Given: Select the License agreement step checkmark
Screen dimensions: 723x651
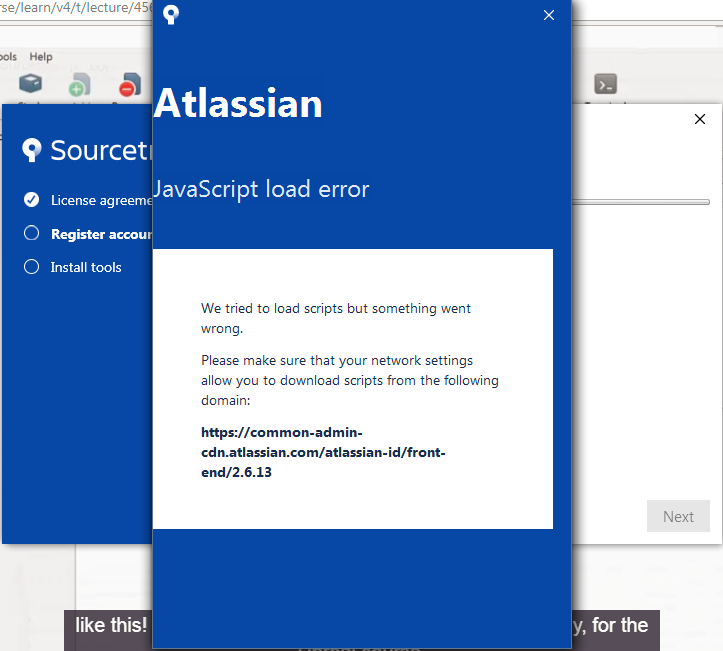Looking at the screenshot, I should point(31,200).
